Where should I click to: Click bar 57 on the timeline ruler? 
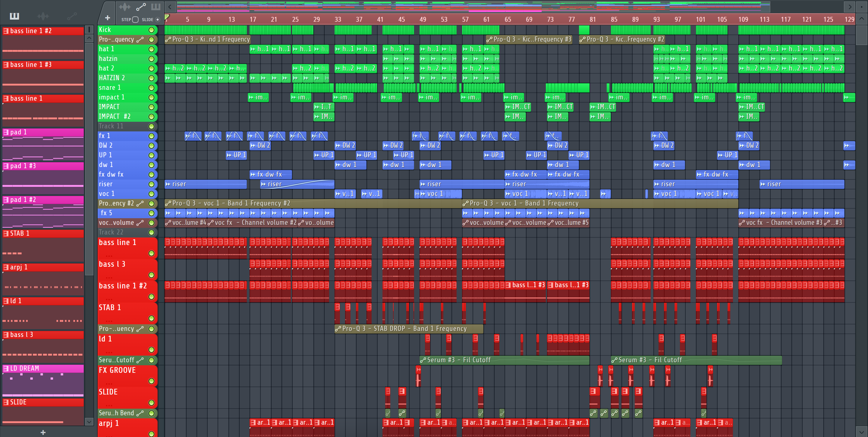pos(465,19)
